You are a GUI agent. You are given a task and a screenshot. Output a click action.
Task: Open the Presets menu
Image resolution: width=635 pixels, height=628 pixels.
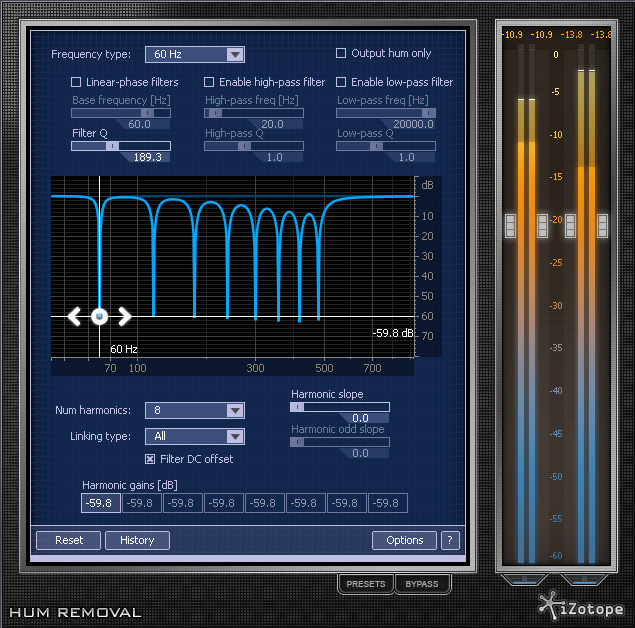(365, 584)
